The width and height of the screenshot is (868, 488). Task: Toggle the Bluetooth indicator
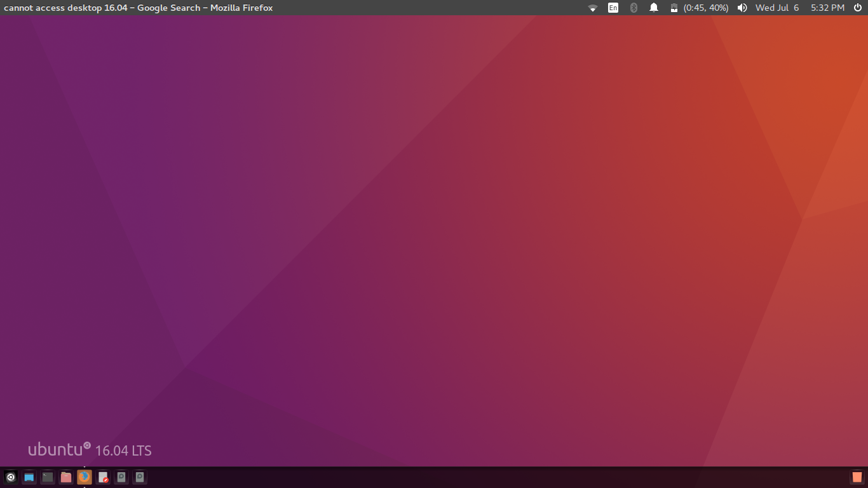click(634, 8)
